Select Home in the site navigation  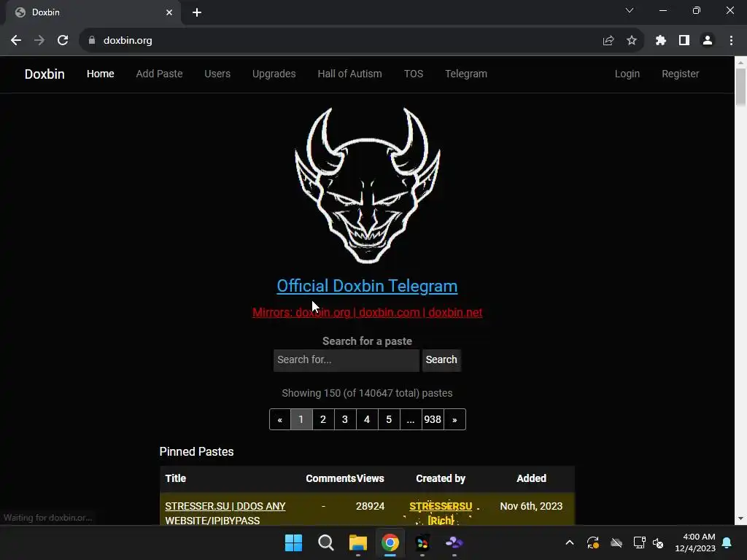coord(101,74)
